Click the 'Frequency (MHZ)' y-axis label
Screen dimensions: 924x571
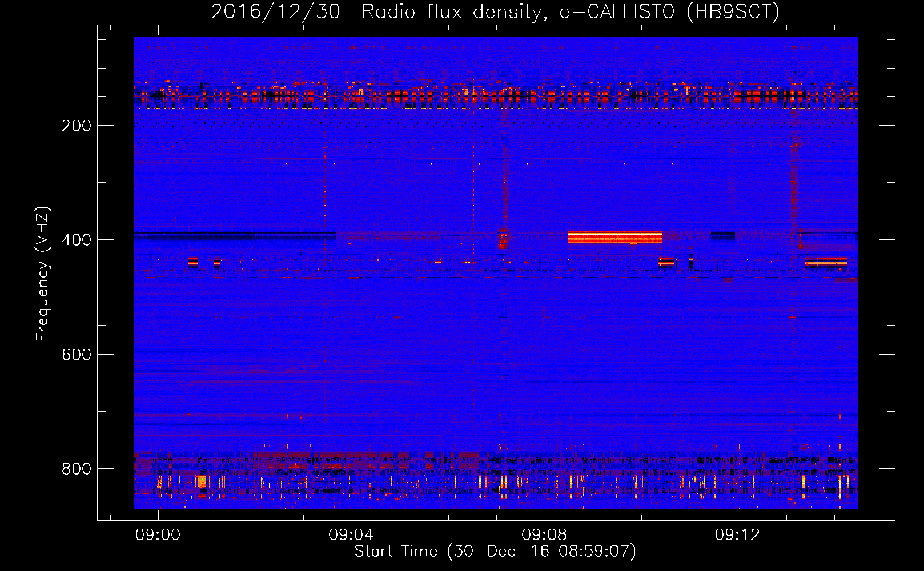coord(43,274)
